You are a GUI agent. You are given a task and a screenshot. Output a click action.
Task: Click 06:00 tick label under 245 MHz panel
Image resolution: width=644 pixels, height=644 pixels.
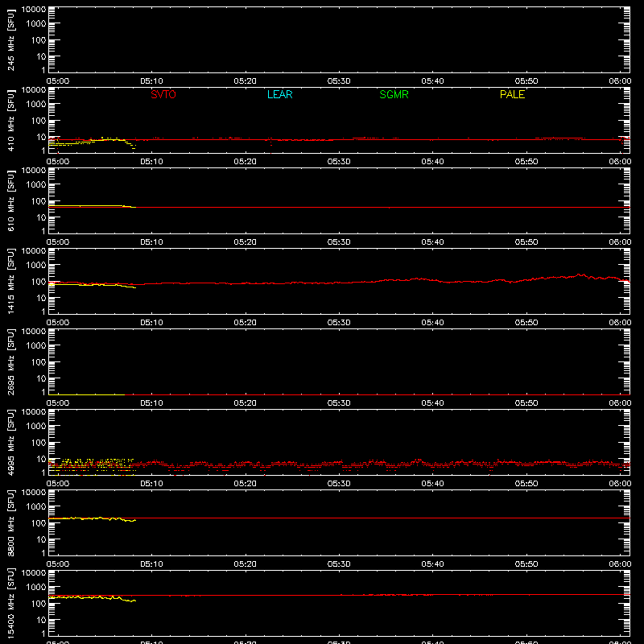coord(620,81)
